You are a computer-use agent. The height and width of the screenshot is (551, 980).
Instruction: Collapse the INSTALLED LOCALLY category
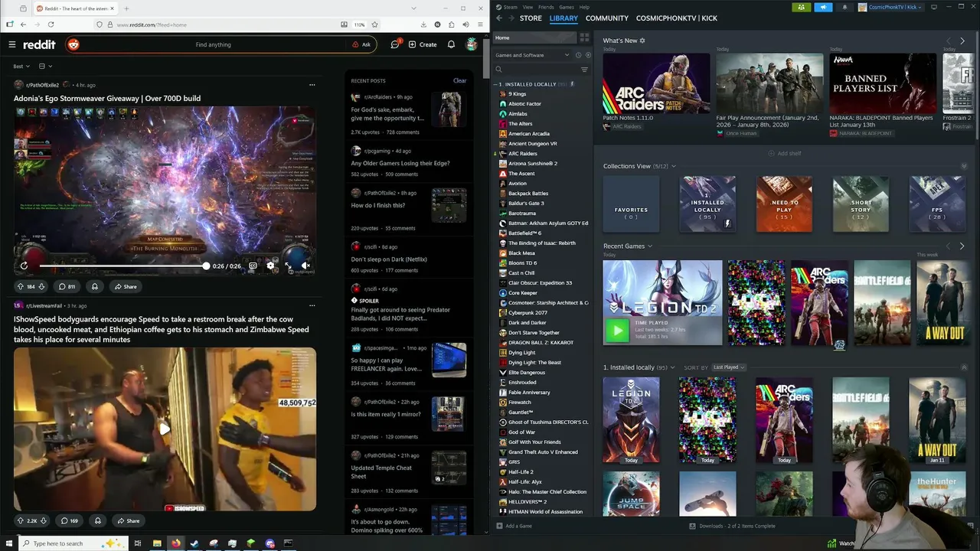coord(496,84)
